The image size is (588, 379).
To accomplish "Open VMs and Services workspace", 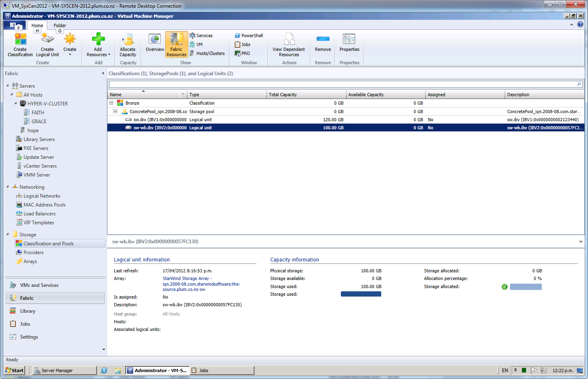I will pos(55,285).
